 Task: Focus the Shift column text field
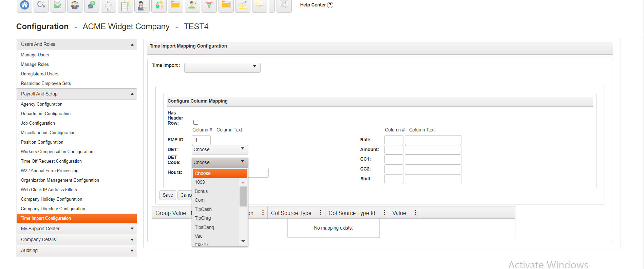point(433,179)
